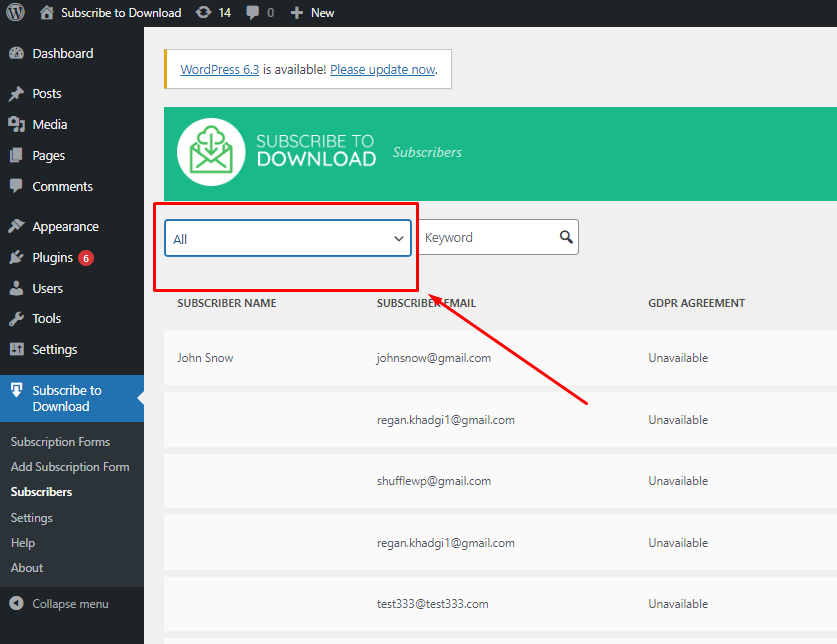Image resolution: width=837 pixels, height=644 pixels.
Task: Open Pages menu item
Action: point(49,155)
